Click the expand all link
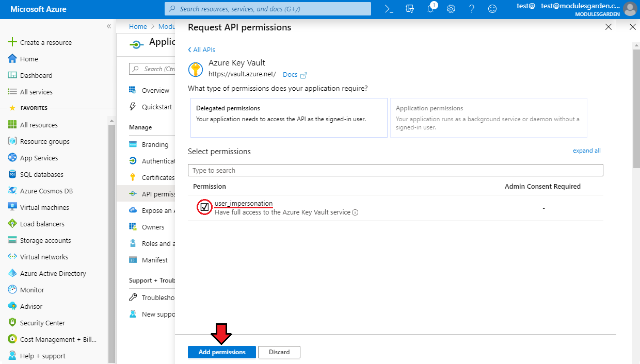Viewport: 640px width, 364px height. tap(587, 151)
